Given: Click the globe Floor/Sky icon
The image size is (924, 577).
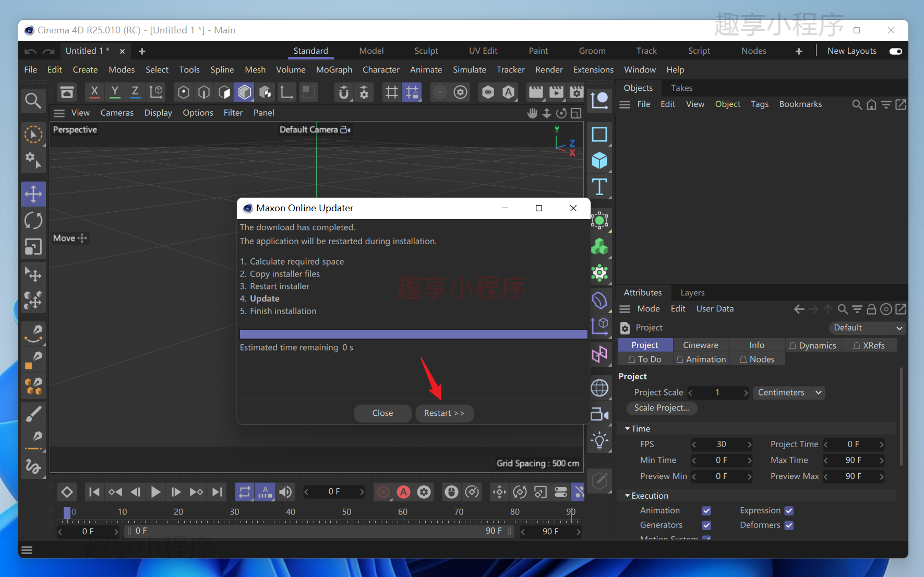Looking at the screenshot, I should [x=599, y=388].
